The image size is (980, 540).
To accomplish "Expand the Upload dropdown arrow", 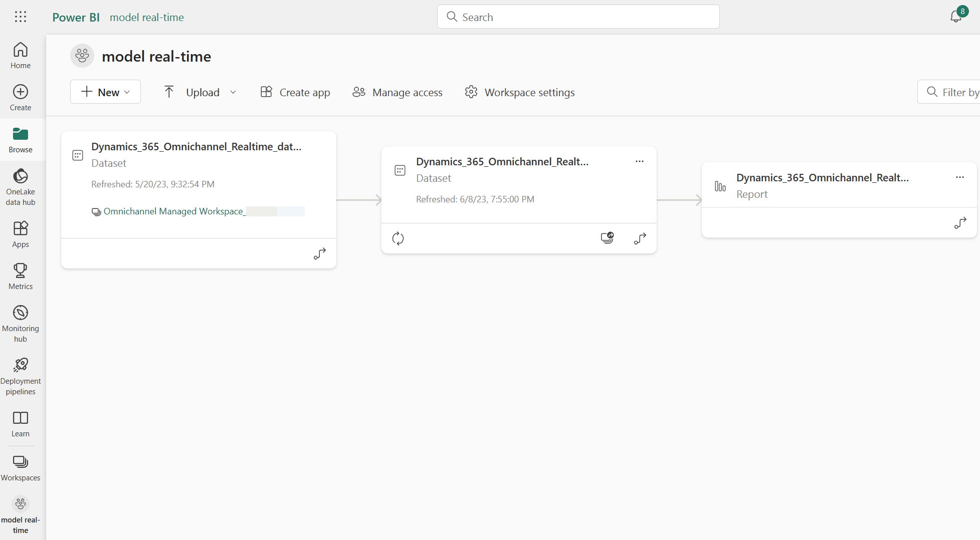I will 233,92.
